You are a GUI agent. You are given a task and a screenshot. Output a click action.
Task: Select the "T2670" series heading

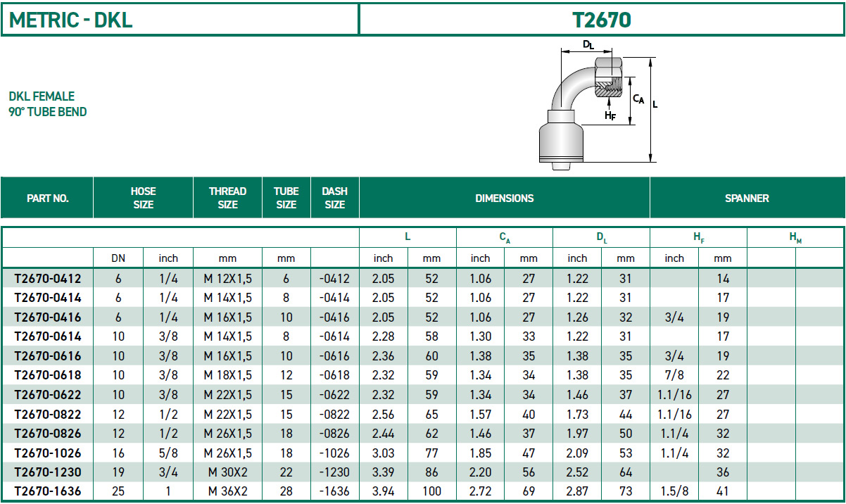coord(602,20)
